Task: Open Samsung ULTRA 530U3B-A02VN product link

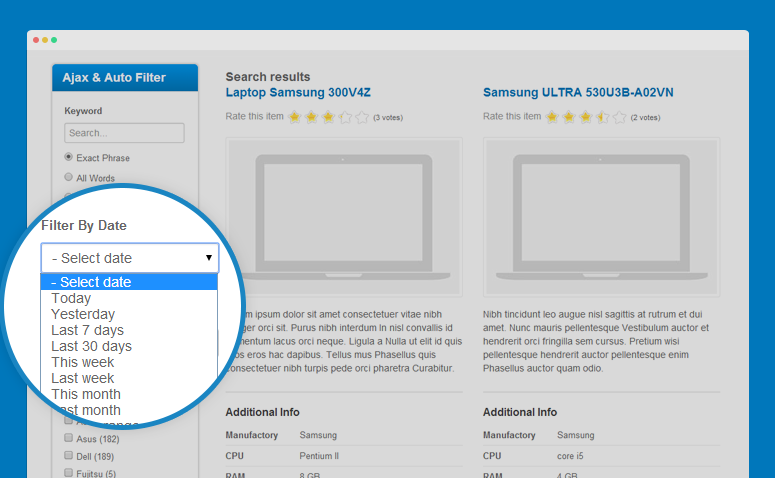Action: click(x=578, y=92)
